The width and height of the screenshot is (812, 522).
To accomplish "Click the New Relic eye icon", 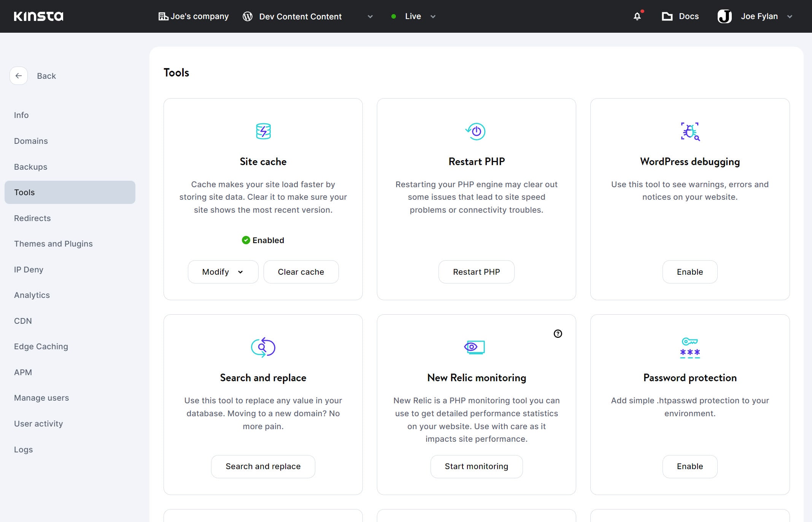I will (475, 347).
